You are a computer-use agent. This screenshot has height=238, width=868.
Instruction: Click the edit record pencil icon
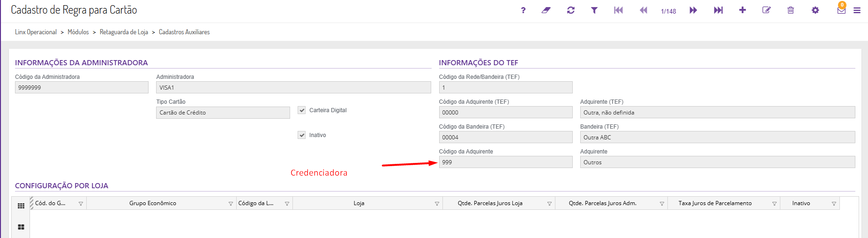click(x=766, y=10)
